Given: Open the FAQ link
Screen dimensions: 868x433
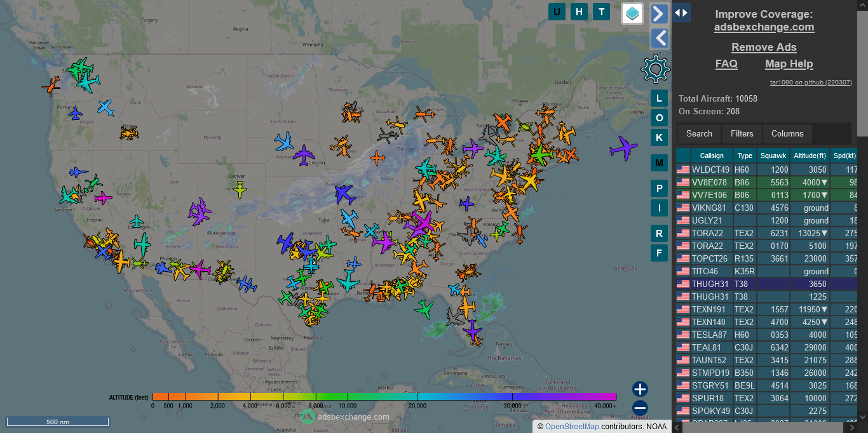Looking at the screenshot, I should click(726, 63).
